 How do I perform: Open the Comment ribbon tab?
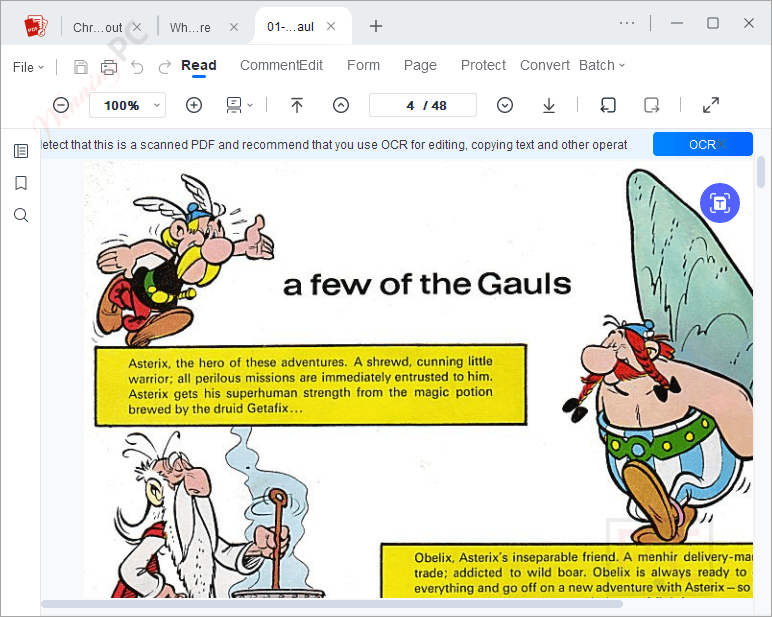(x=269, y=65)
